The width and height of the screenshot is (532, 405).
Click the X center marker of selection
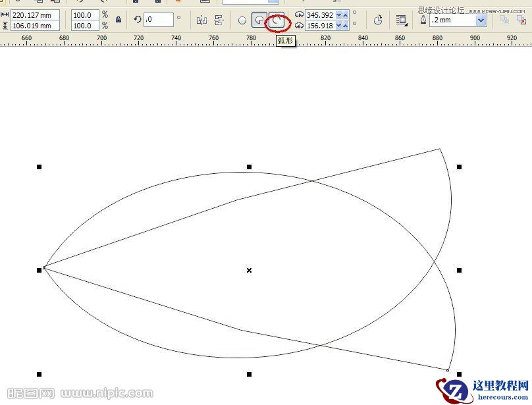[x=250, y=270]
